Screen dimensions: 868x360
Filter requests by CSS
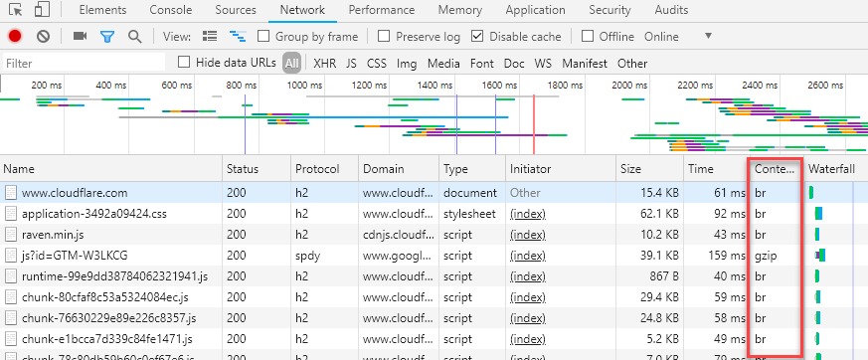click(377, 63)
